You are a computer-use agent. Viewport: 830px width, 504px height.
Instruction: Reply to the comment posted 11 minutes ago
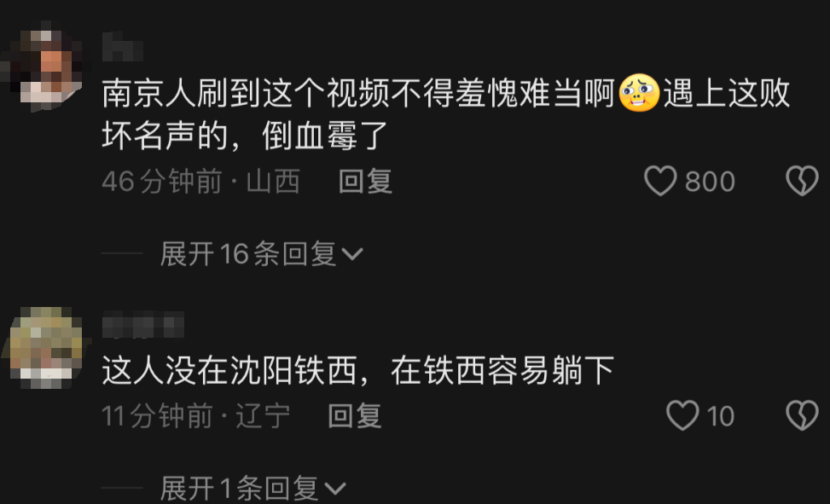[x=355, y=416]
